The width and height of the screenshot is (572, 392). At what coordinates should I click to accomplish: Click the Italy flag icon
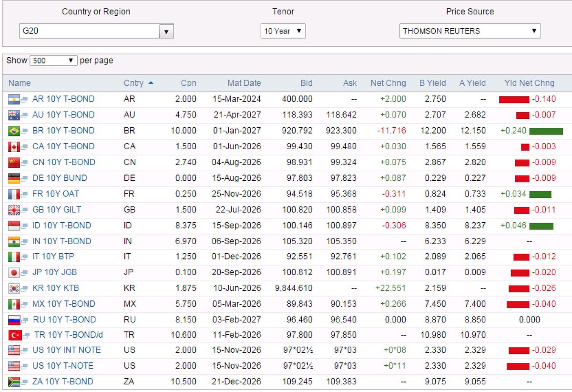coord(14,257)
